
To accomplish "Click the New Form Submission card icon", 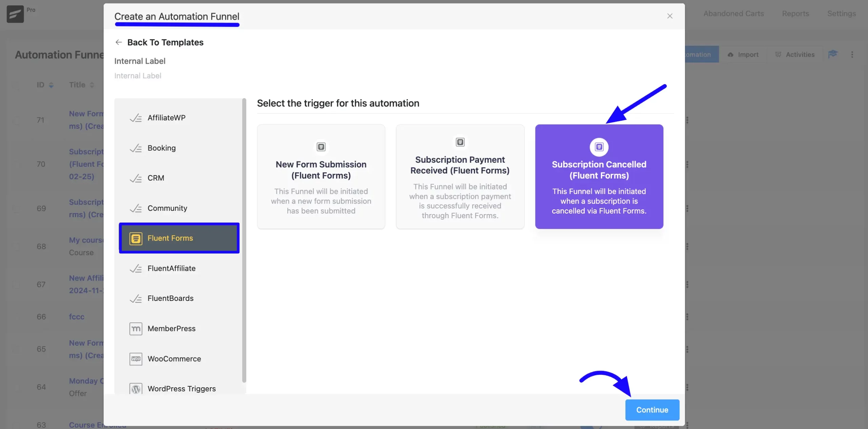I will click(321, 147).
